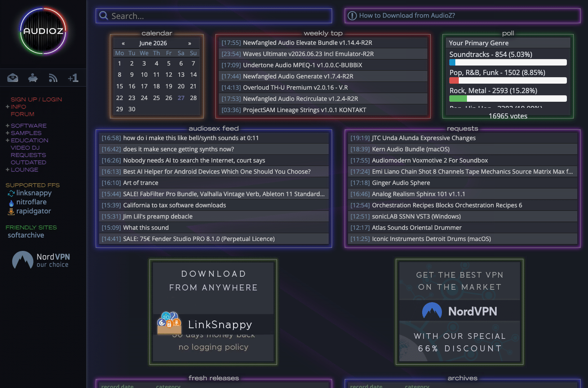Expand the EDUCATION category plus sign
The image size is (588, 388).
point(7,140)
